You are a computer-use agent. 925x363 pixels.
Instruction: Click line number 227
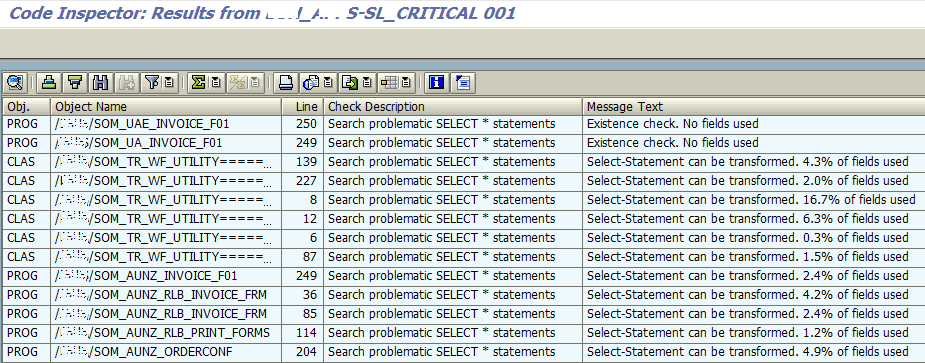tap(307, 181)
